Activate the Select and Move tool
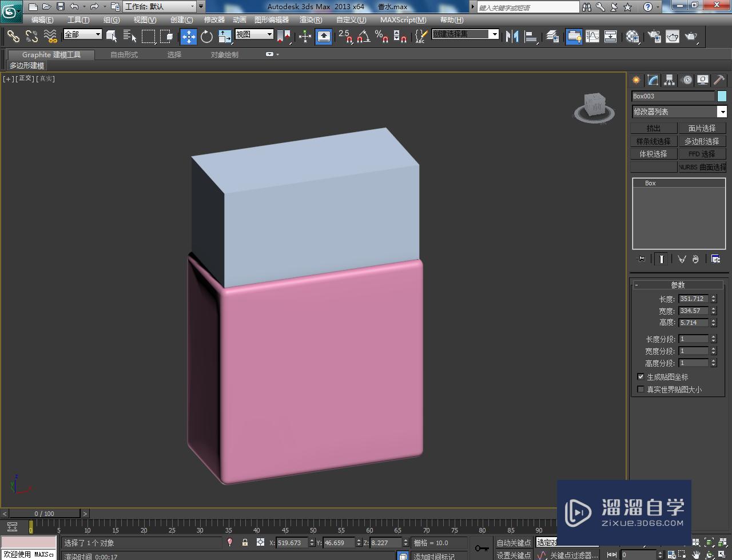 click(189, 37)
